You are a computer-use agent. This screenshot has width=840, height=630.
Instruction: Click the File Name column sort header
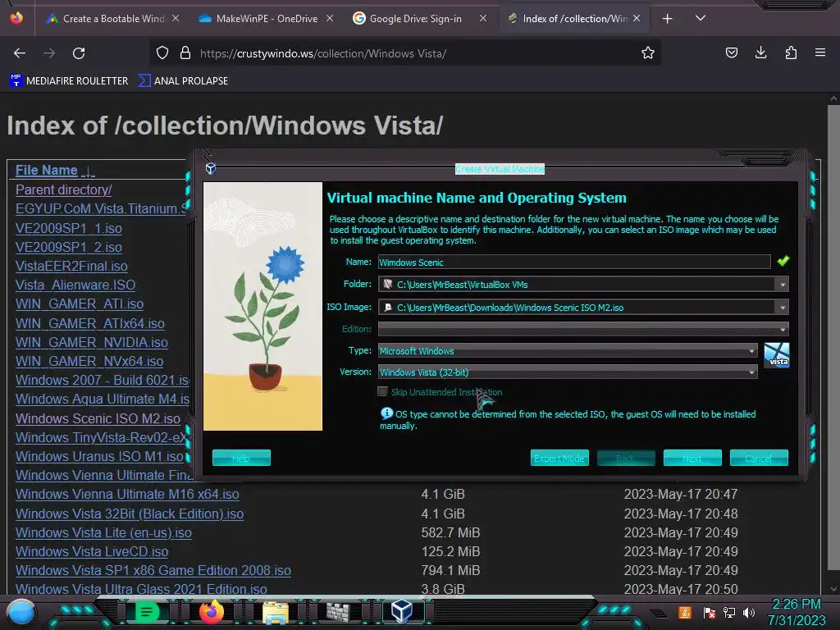tap(55, 171)
